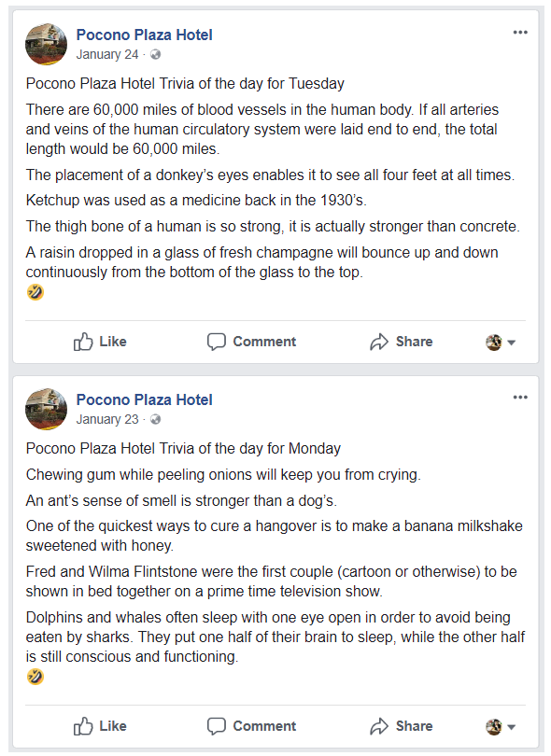Screen dimensions: 551x756
Task: Expand the profile selector dropdown on January 24 post
Action: tap(501, 343)
